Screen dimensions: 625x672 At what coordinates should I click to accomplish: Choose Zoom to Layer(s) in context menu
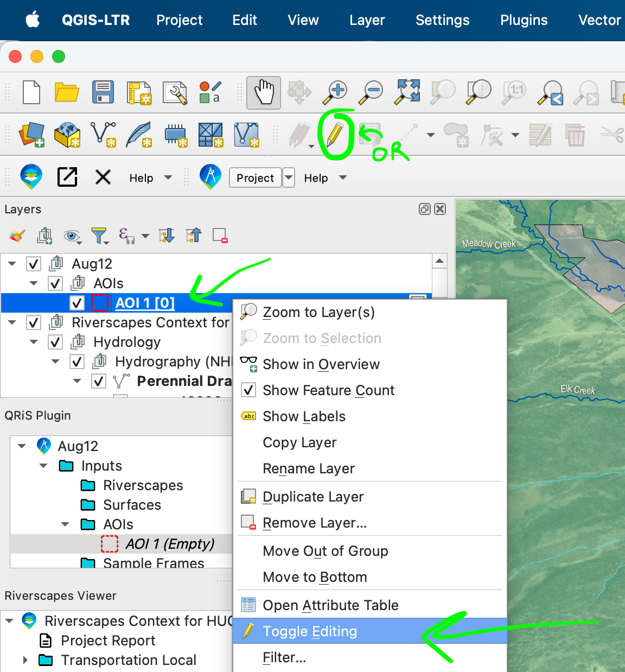point(370,312)
